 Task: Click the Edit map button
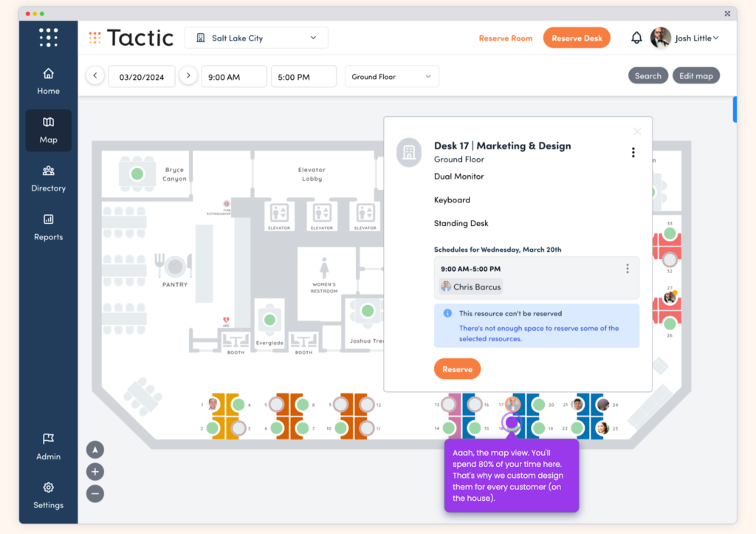point(695,76)
